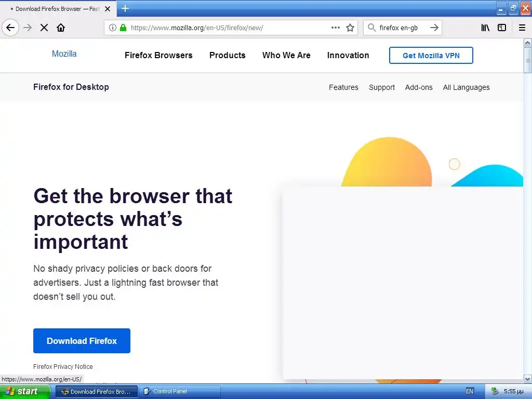Click the EN language indicator

470,391
